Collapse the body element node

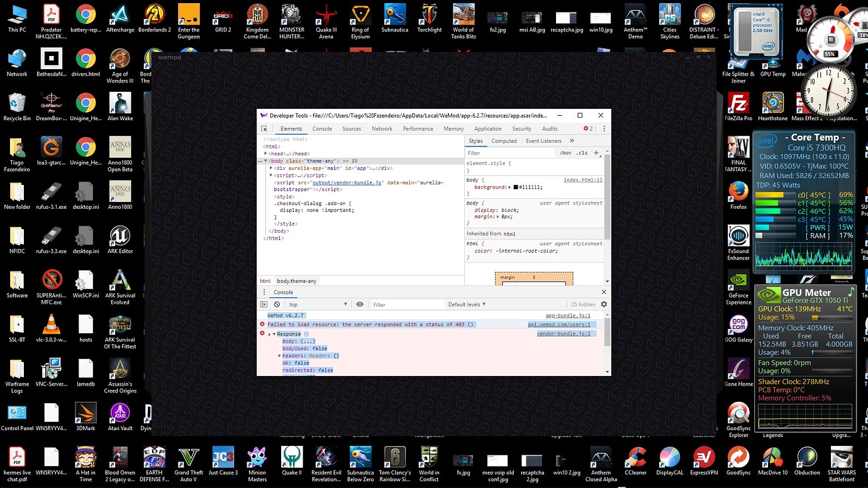266,161
